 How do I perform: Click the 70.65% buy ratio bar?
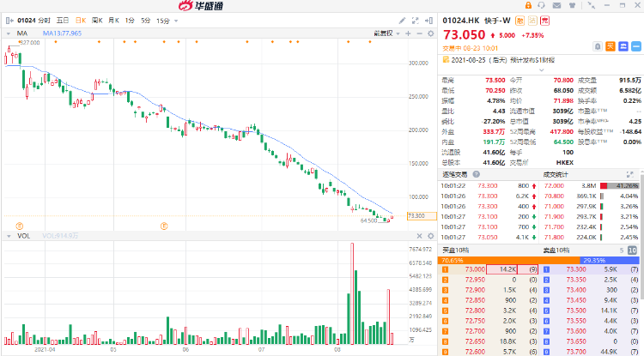(510, 261)
